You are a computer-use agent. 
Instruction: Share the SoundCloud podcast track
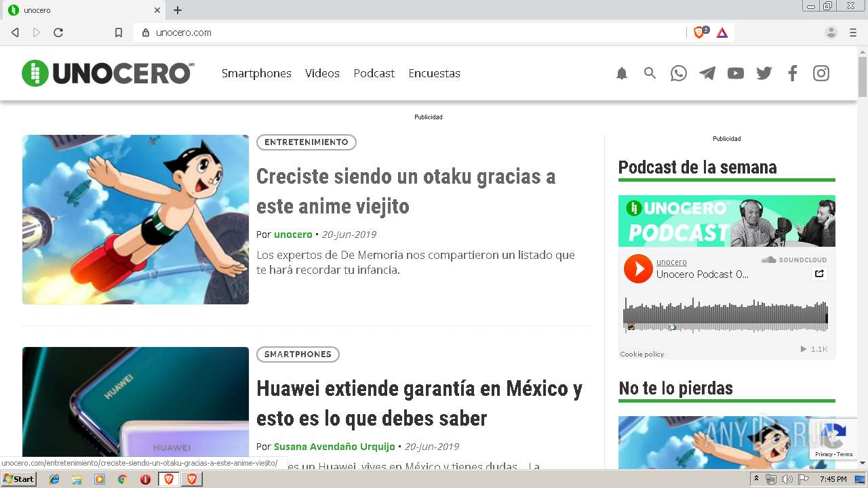pos(820,274)
